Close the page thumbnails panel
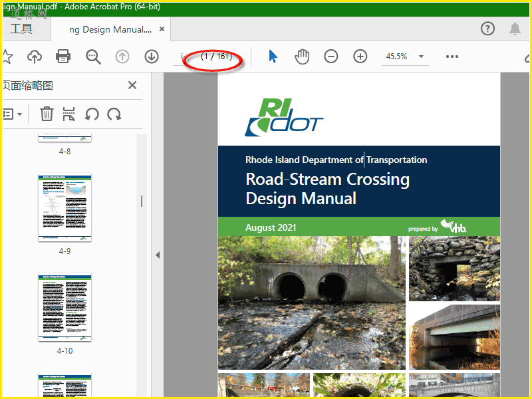The width and height of the screenshot is (532, 399). pos(132,85)
